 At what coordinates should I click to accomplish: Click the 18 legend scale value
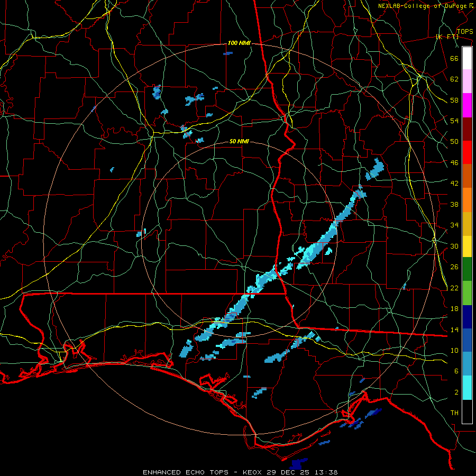tap(454, 309)
